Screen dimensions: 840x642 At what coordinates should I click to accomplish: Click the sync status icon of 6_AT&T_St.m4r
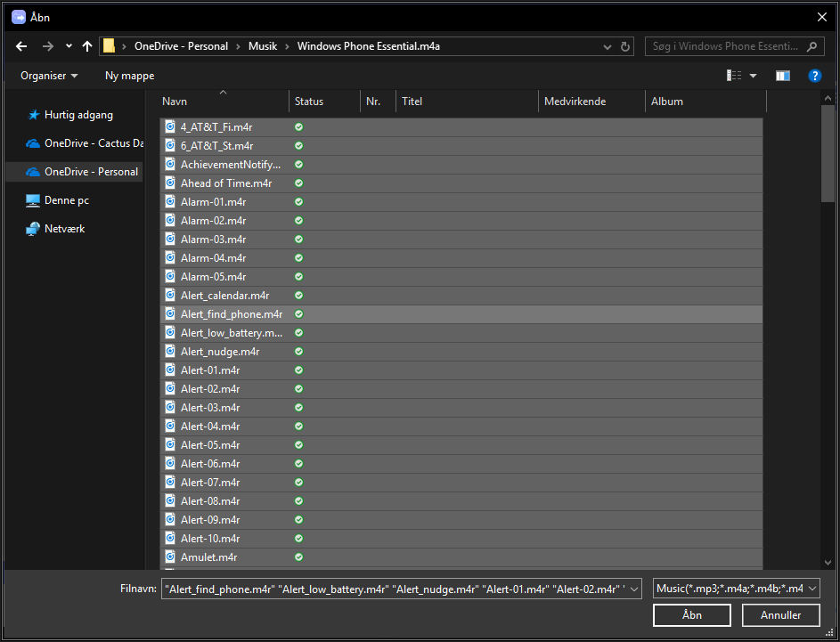coord(299,146)
